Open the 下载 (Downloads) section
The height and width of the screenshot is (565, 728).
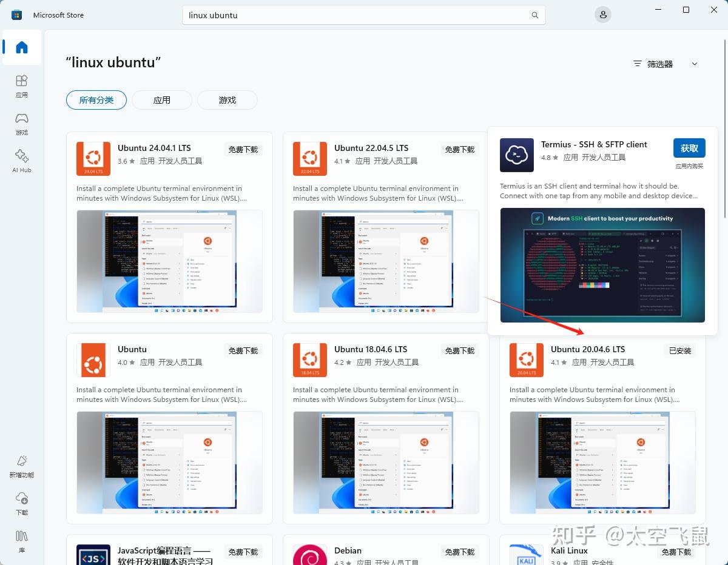click(21, 503)
